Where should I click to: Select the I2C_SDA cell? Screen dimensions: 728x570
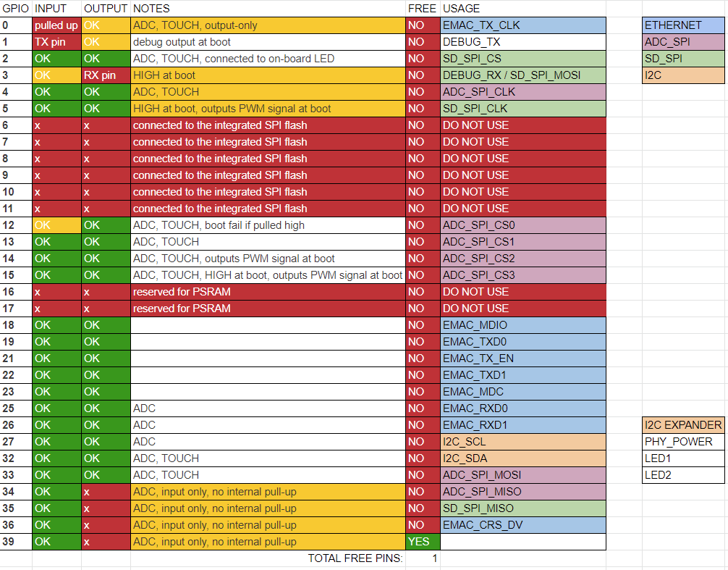pos(522,458)
